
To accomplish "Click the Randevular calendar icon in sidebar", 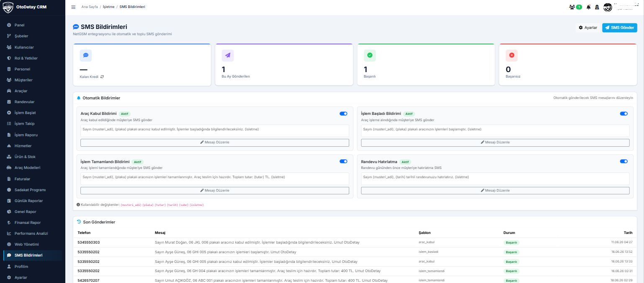I will (x=9, y=102).
